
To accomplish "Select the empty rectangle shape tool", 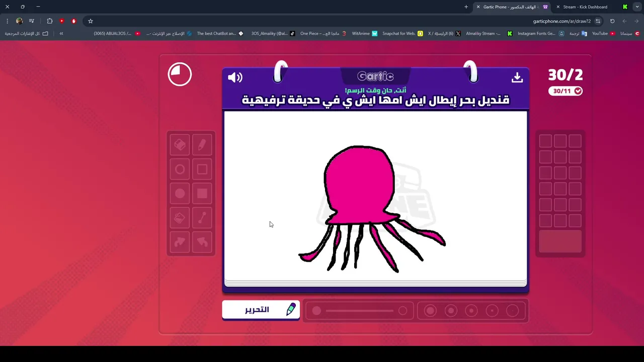I will click(x=202, y=169).
